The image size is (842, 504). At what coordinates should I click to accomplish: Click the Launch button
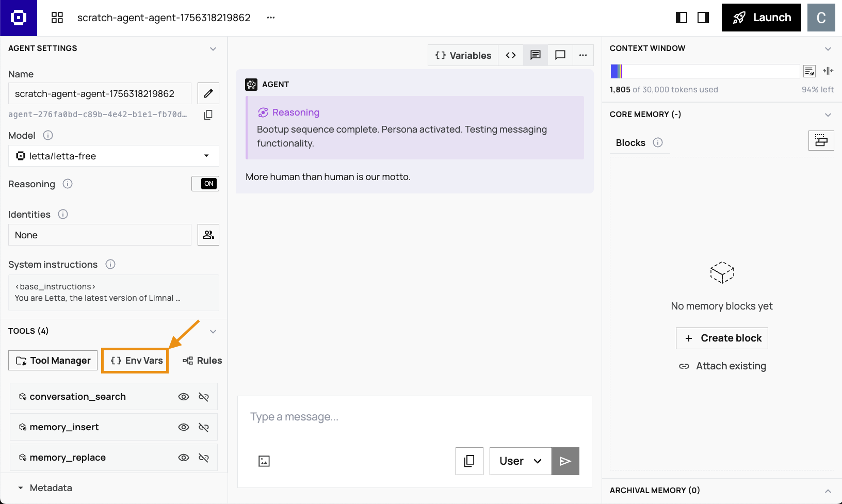tap(761, 18)
